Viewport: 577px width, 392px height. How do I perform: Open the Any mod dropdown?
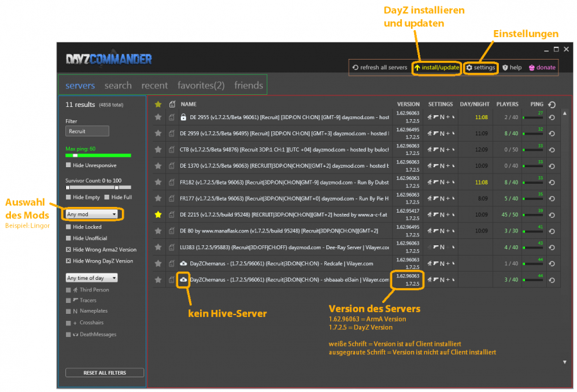(x=92, y=214)
